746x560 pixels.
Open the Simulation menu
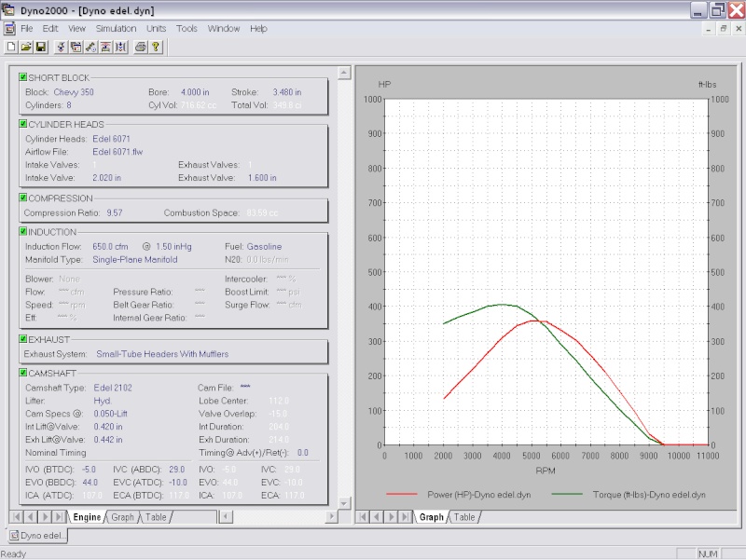click(116, 29)
